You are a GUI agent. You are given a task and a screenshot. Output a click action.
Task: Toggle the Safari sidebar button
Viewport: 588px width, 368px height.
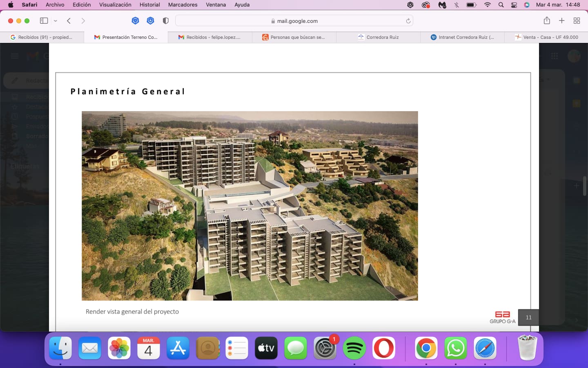[x=44, y=21]
